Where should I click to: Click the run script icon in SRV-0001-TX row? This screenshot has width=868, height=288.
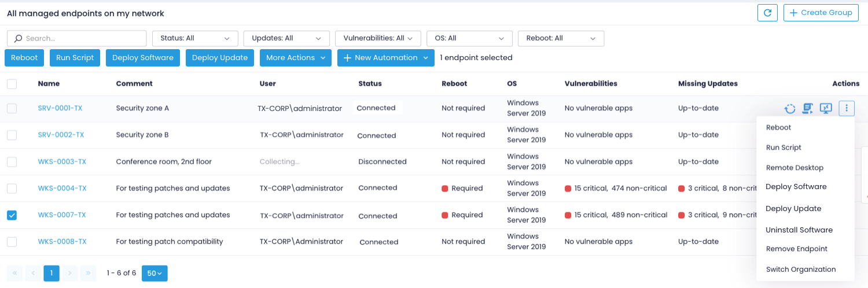[808, 108]
